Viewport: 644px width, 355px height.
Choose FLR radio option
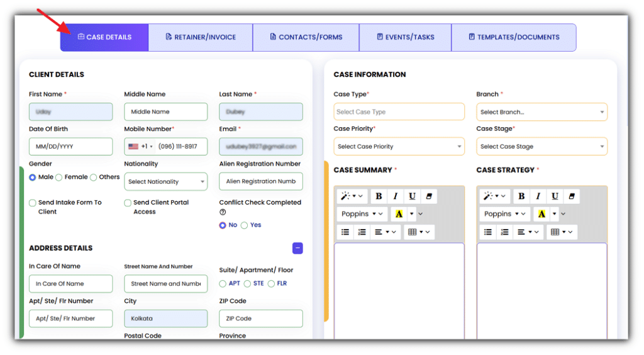click(271, 283)
